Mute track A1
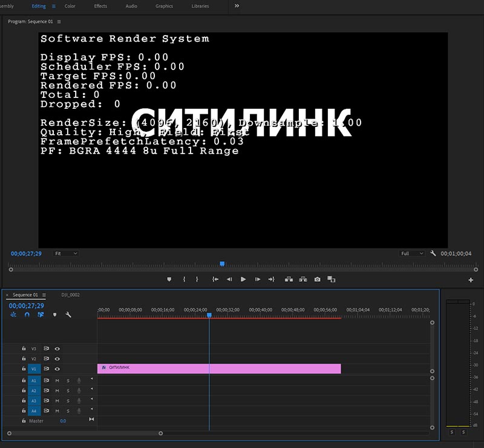The height and width of the screenshot is (448, 484). click(x=57, y=381)
